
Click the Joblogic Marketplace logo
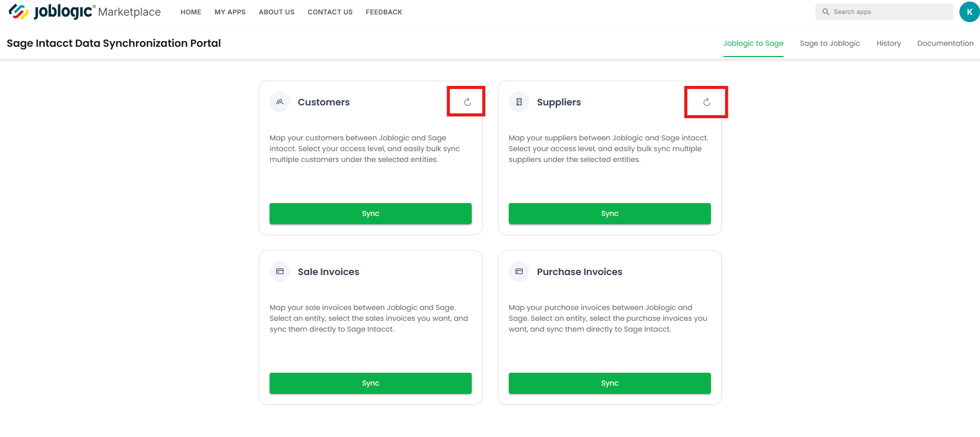point(85,12)
